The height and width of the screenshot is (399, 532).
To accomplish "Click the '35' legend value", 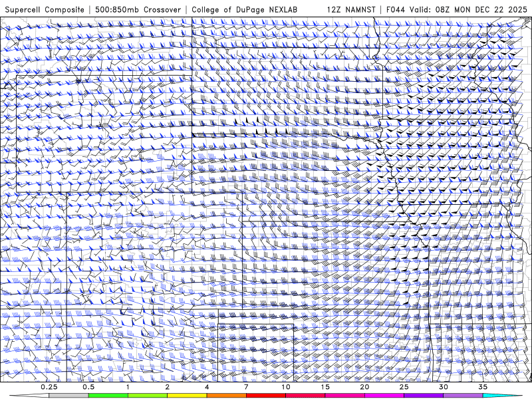I will click(x=483, y=387).
